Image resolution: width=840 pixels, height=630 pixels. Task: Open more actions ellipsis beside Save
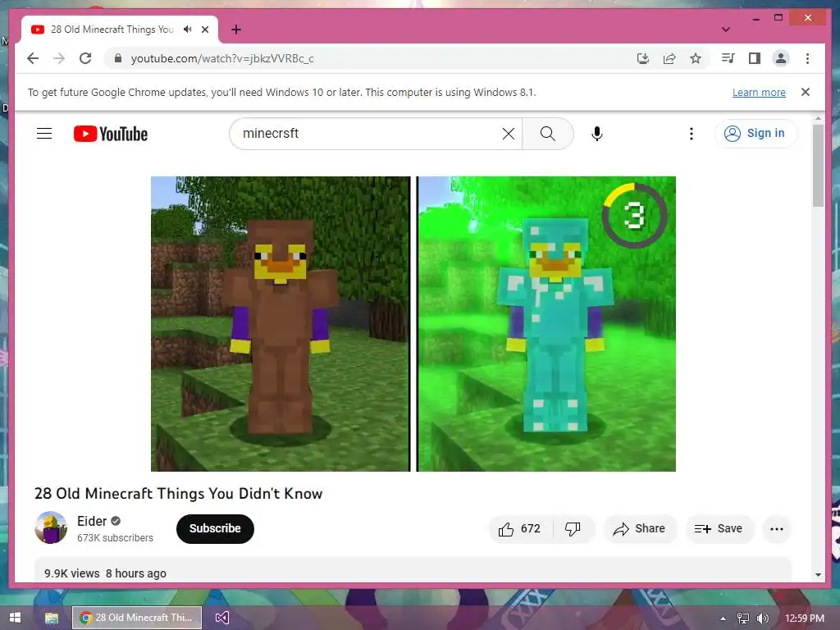coord(776,529)
